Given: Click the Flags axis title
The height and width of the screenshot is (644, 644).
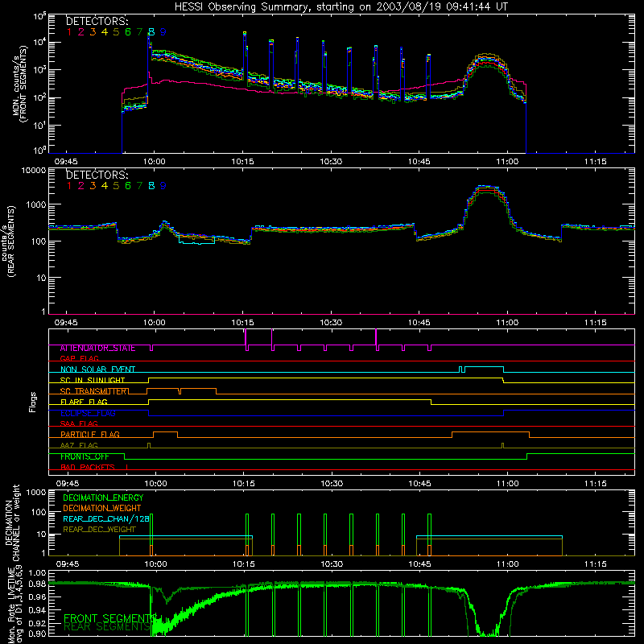Looking at the screenshot, I should coord(33,402).
